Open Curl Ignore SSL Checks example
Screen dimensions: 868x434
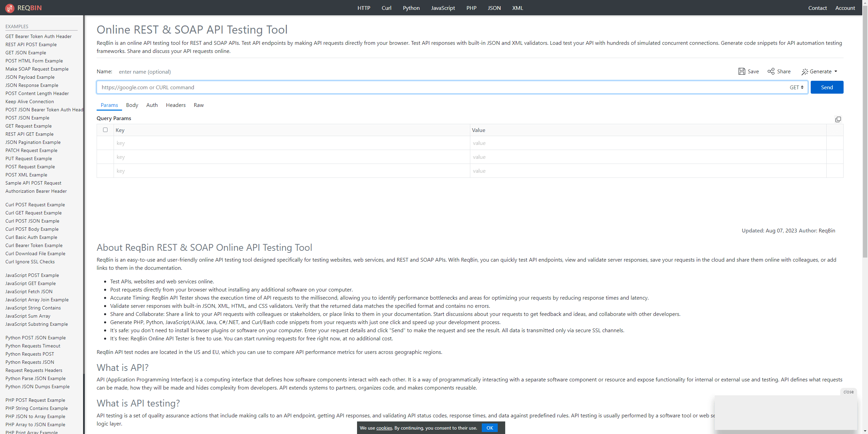(x=30, y=262)
